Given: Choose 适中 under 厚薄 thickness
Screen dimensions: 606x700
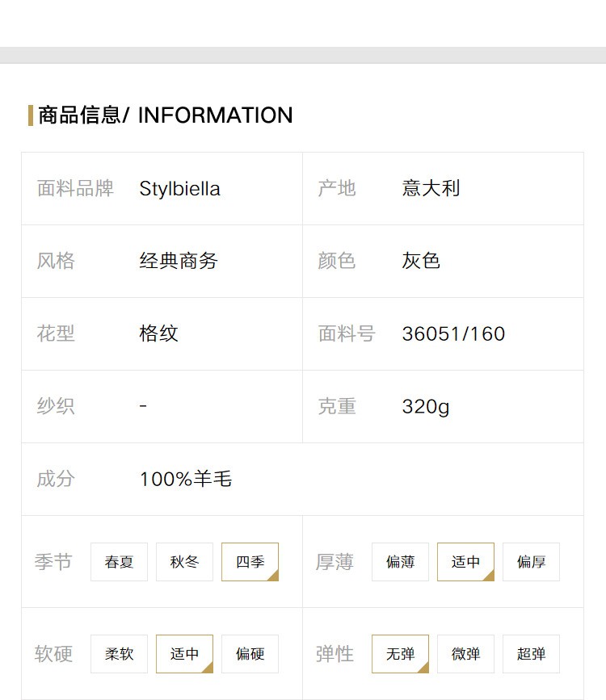Looking at the screenshot, I should (x=465, y=562).
